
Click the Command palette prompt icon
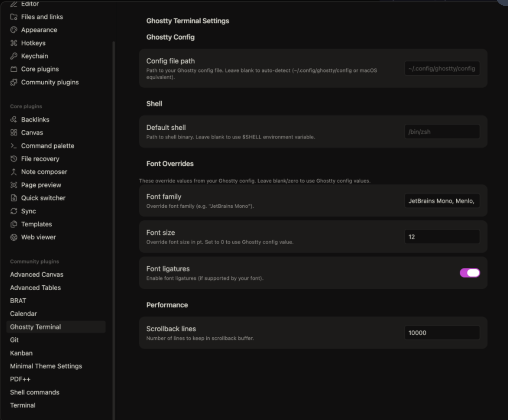point(14,146)
